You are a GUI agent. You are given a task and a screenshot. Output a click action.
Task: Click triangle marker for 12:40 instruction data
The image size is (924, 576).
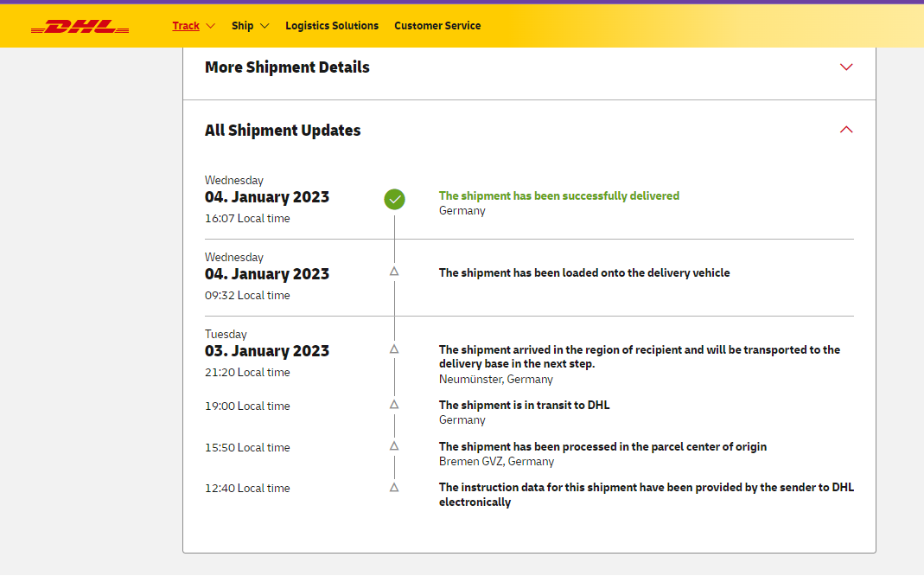(x=394, y=488)
